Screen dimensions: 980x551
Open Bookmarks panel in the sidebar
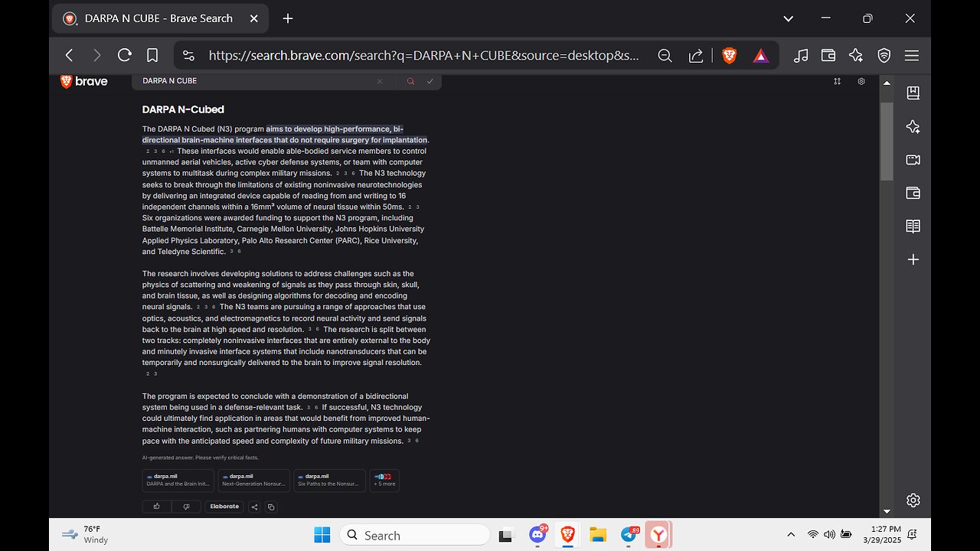[913, 93]
